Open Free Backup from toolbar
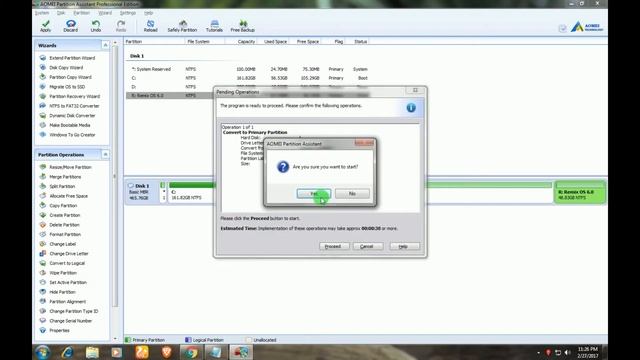The width and height of the screenshot is (640, 360). pyautogui.click(x=242, y=26)
